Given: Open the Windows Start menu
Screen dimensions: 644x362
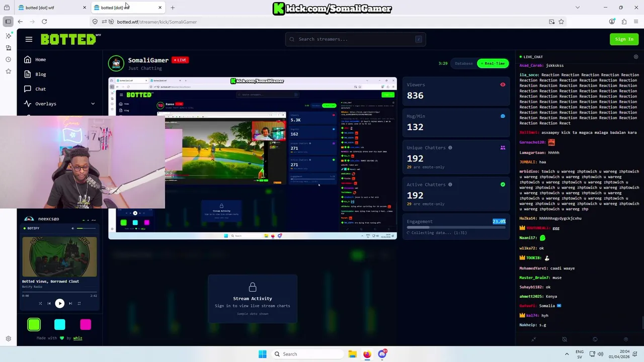Looking at the screenshot, I should [262, 354].
